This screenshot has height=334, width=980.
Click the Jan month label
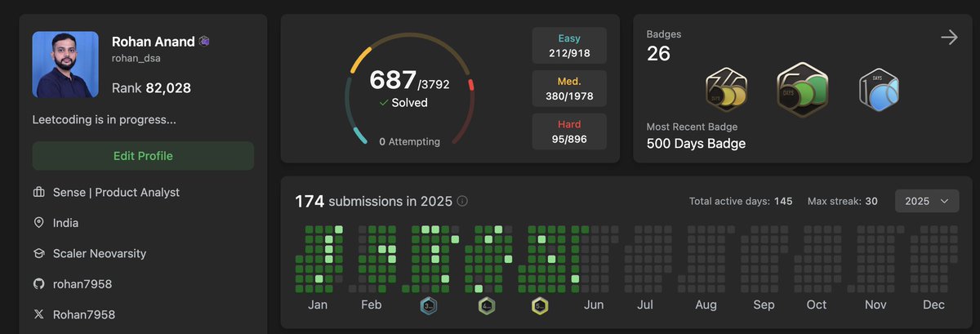coord(318,305)
